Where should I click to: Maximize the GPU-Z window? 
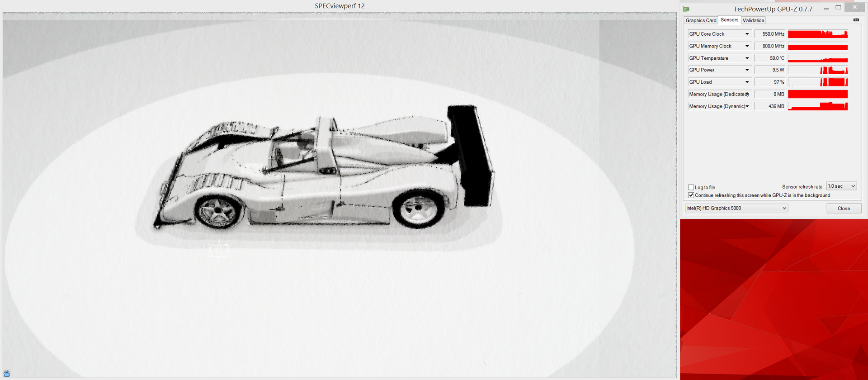838,8
